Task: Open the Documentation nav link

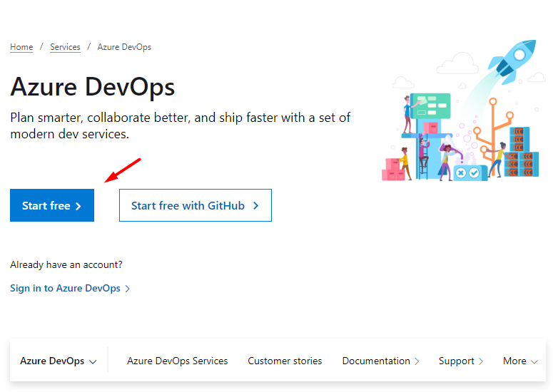Action: tap(380, 361)
